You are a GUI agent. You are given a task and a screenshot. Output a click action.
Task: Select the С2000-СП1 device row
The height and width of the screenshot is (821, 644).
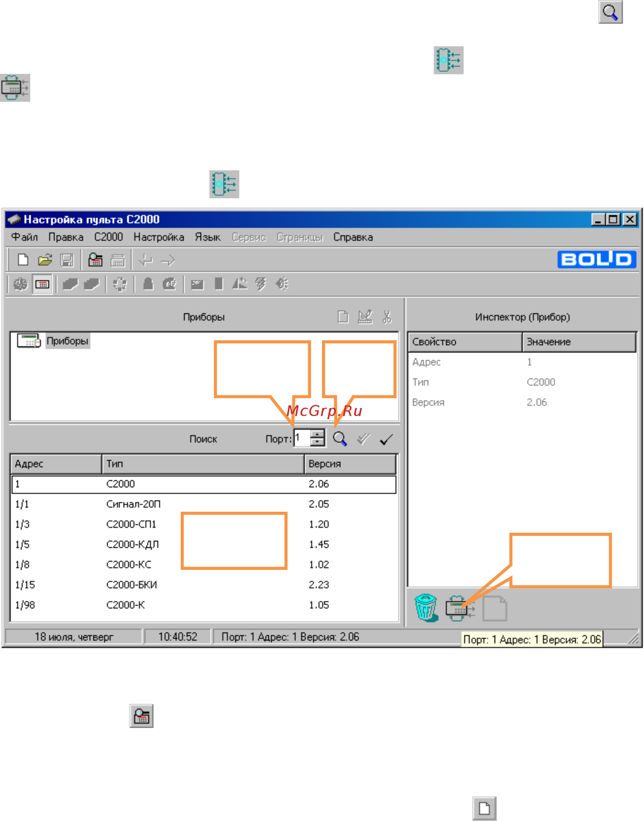(204, 524)
